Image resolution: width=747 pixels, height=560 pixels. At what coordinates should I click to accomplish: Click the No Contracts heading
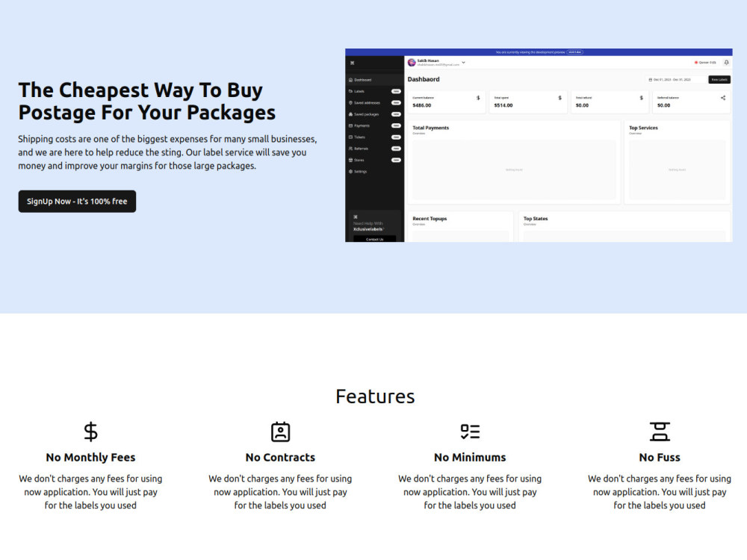280,458
